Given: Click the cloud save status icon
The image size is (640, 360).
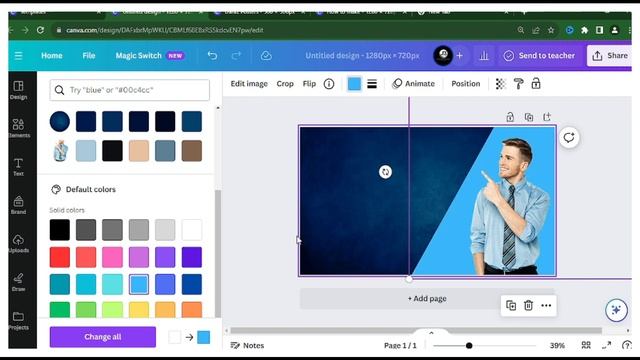Looking at the screenshot, I should tap(266, 56).
